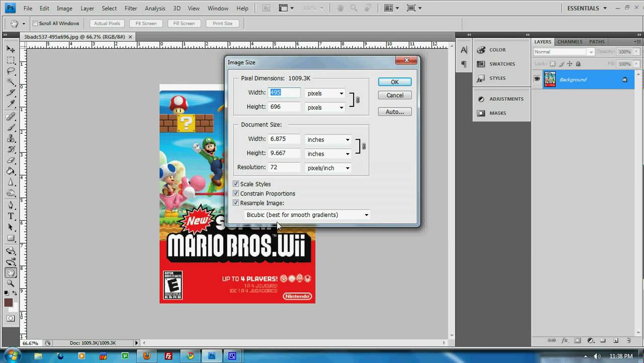Switch to the Channels tab

(570, 42)
